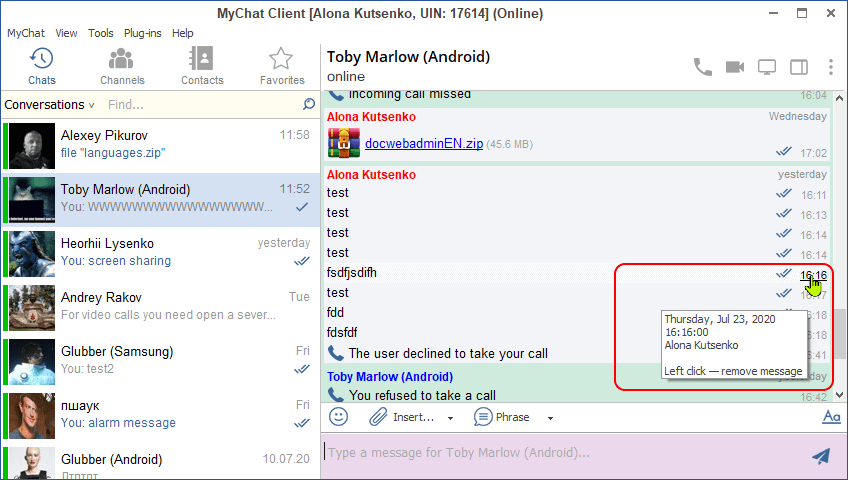Open the three-dot more options menu
The width and height of the screenshot is (848, 480).
coord(830,67)
